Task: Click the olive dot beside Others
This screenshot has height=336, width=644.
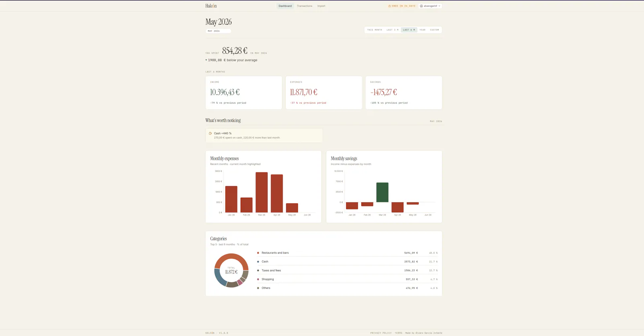Action: pyautogui.click(x=258, y=288)
